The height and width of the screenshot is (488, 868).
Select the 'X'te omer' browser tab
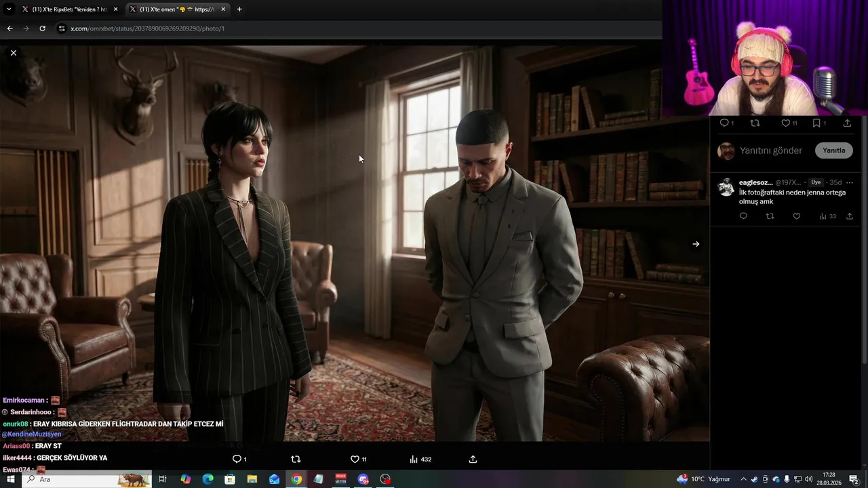pos(178,9)
